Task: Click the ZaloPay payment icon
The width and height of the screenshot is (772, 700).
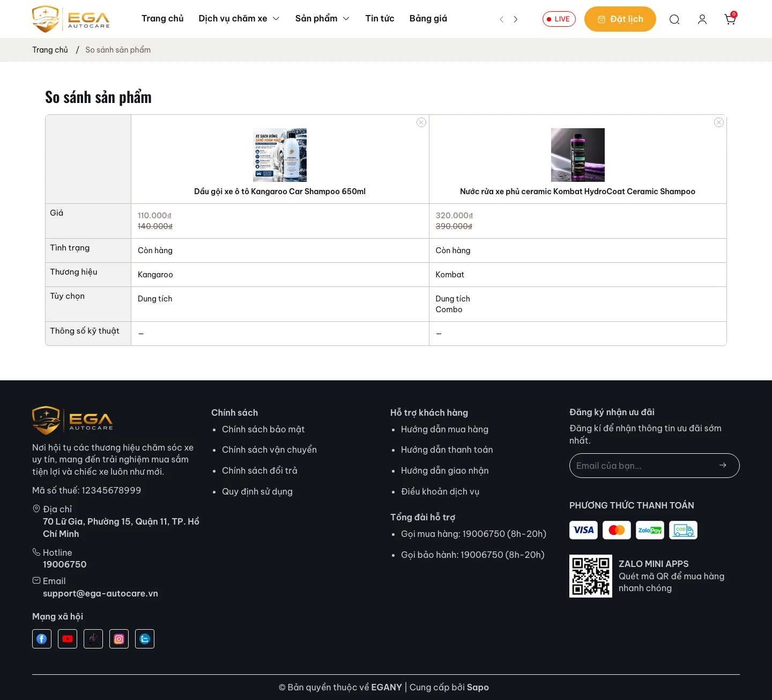Action: pos(650,530)
